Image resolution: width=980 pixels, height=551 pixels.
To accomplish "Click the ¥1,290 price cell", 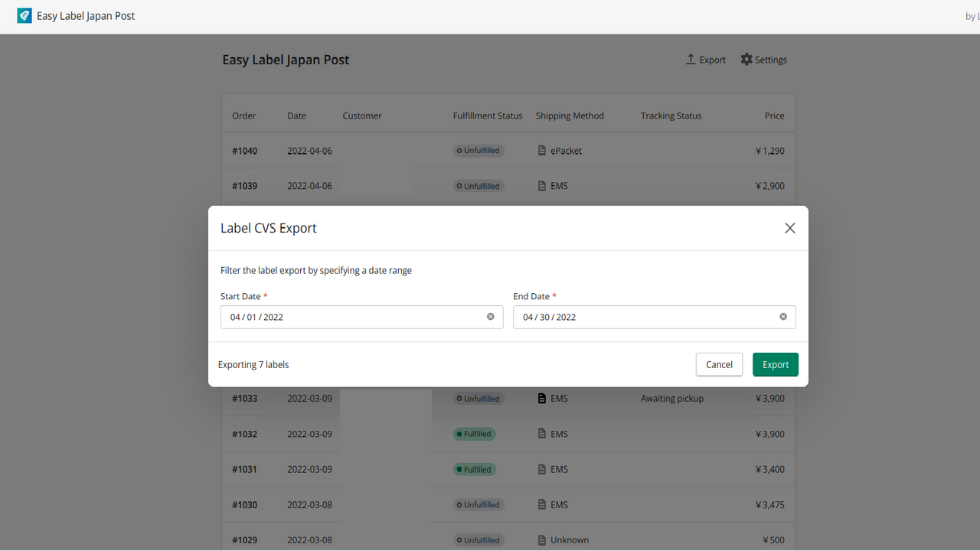I will tap(770, 151).
